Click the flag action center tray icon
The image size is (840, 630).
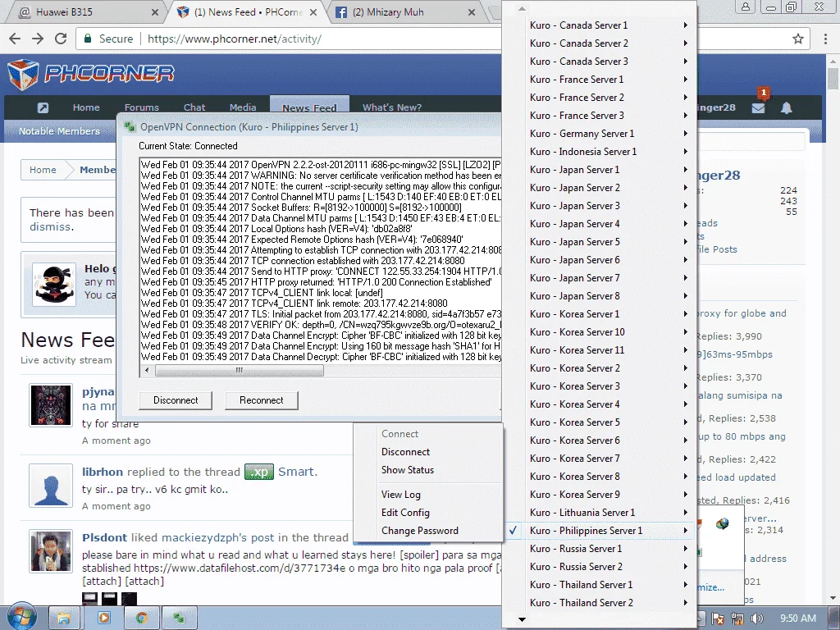click(718, 619)
